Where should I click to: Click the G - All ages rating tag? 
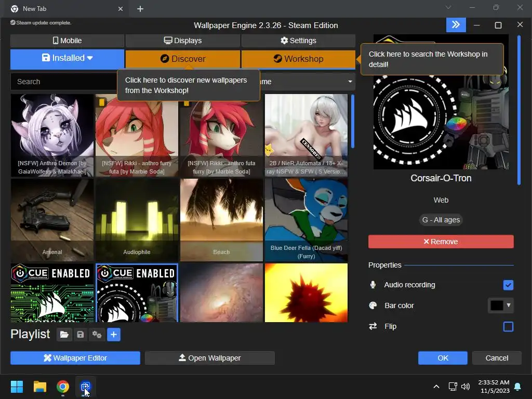click(441, 220)
